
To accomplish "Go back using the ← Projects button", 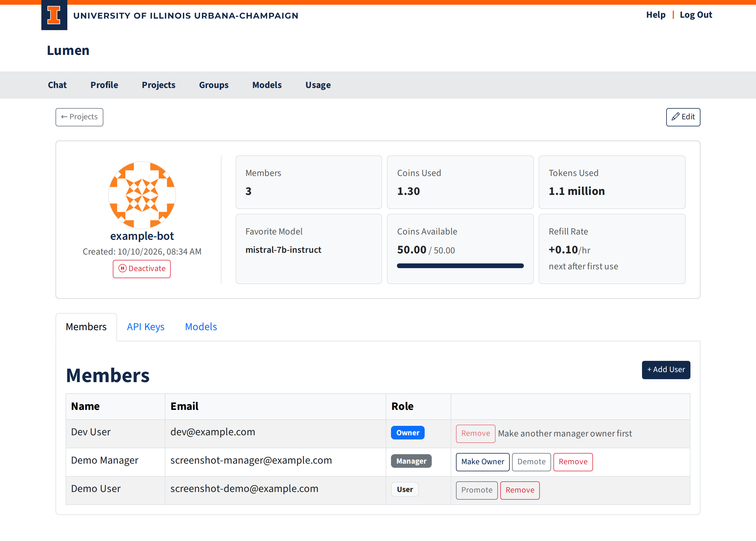I will point(79,117).
